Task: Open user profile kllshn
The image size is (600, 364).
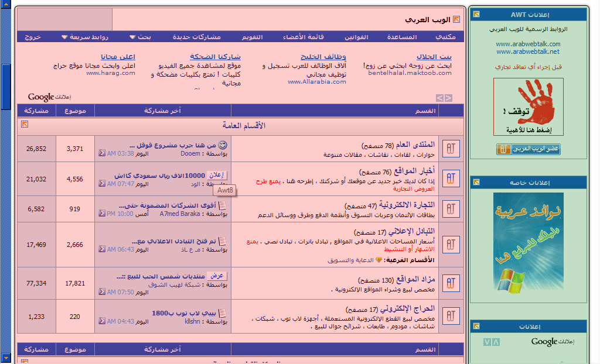Action: pyautogui.click(x=192, y=321)
